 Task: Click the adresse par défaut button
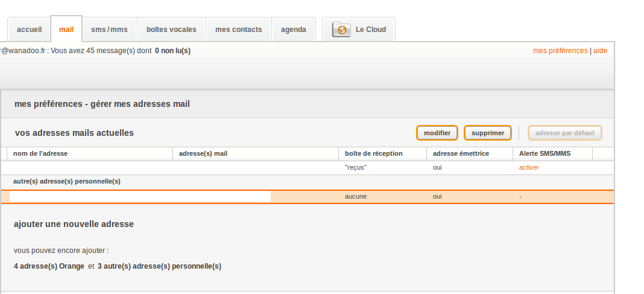pyautogui.click(x=564, y=133)
